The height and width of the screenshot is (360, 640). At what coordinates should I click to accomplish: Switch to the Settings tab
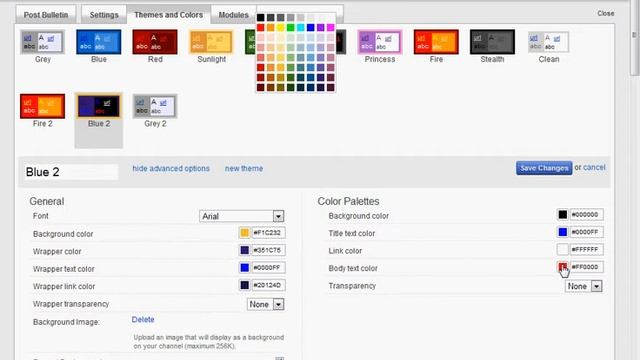coord(104,15)
